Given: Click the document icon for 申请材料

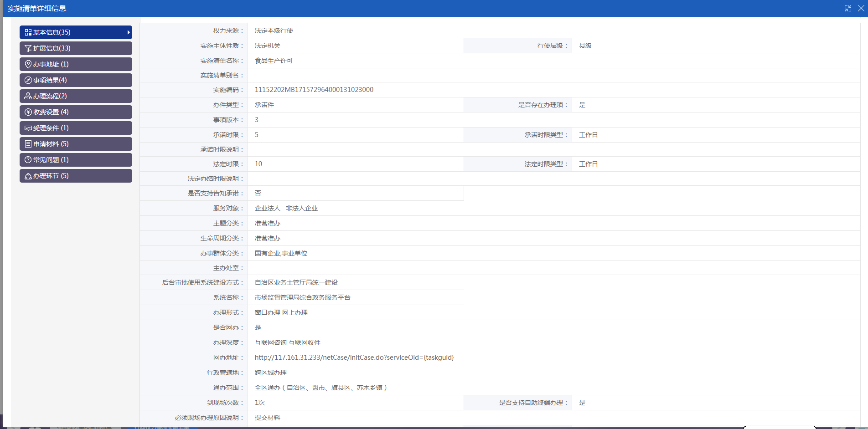Looking at the screenshot, I should pos(28,144).
